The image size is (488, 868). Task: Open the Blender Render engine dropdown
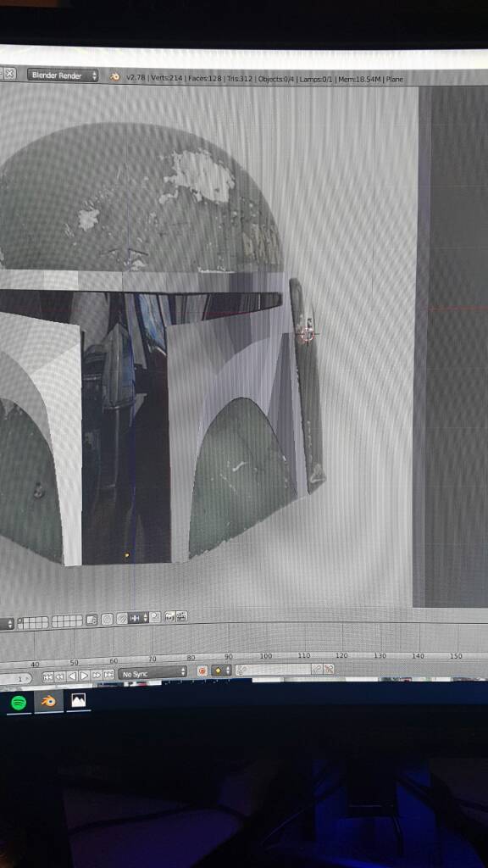(x=63, y=75)
